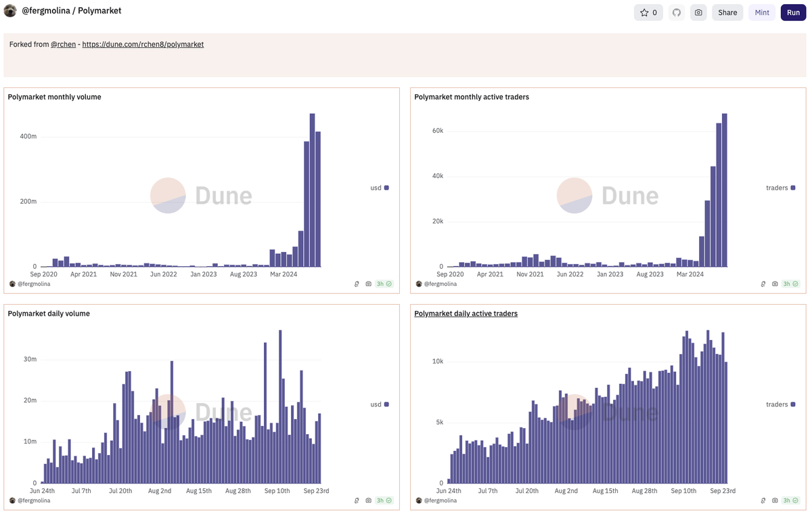Screen dimensions: 812x516
Task: Click the 3h refresh badge under monthly active traders
Action: coord(790,284)
